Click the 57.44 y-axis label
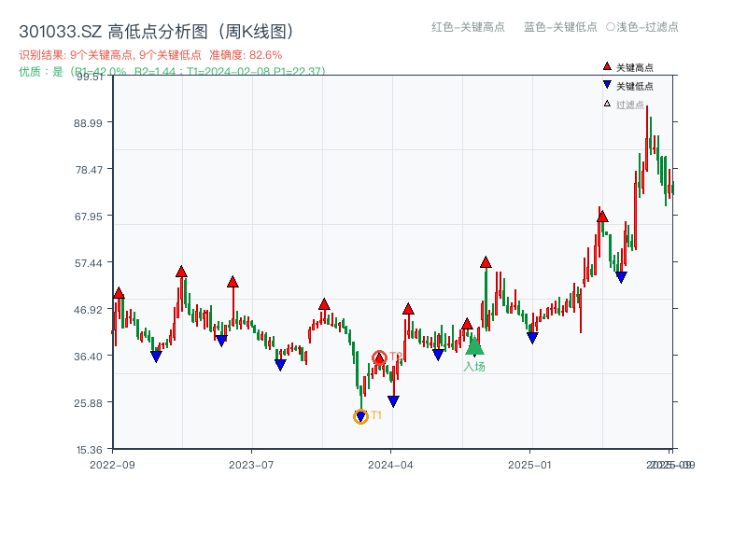Viewport: 747px width, 560px height. coord(88,263)
